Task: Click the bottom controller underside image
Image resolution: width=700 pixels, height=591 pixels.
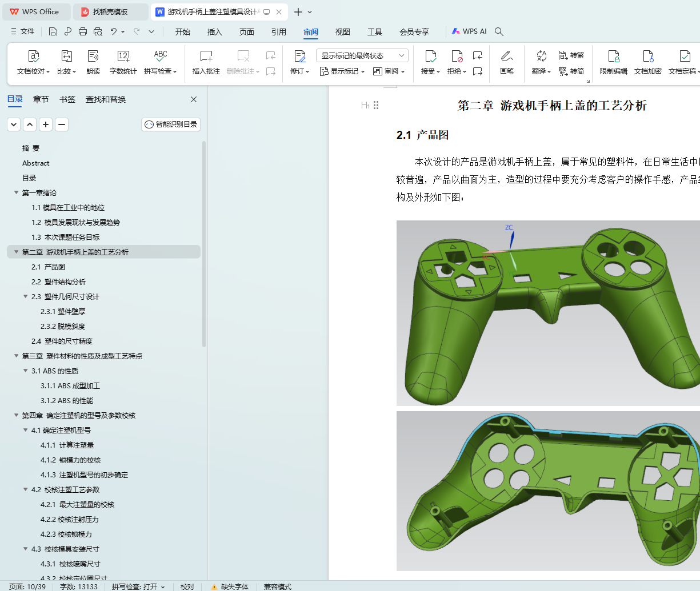Action: point(548,491)
